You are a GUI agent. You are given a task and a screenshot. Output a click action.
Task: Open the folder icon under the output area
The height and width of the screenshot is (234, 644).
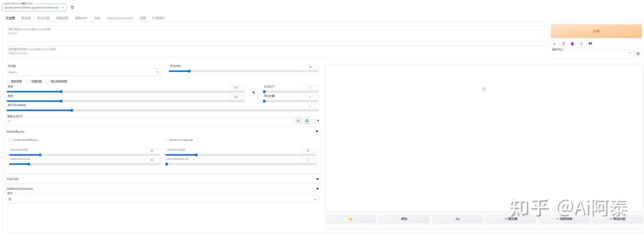point(351,219)
